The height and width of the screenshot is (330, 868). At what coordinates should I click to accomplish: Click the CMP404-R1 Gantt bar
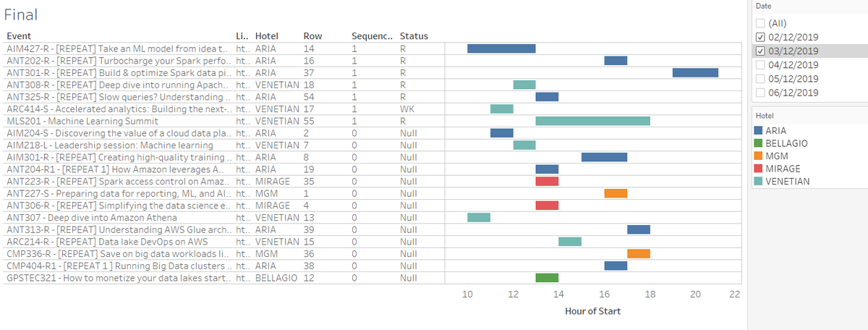616,266
